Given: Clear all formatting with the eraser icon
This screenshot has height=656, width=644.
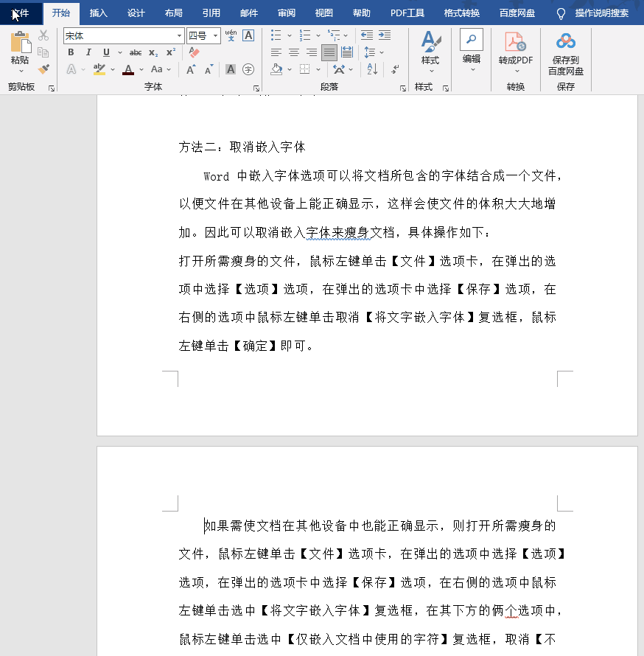Looking at the screenshot, I should pyautogui.click(x=194, y=53).
